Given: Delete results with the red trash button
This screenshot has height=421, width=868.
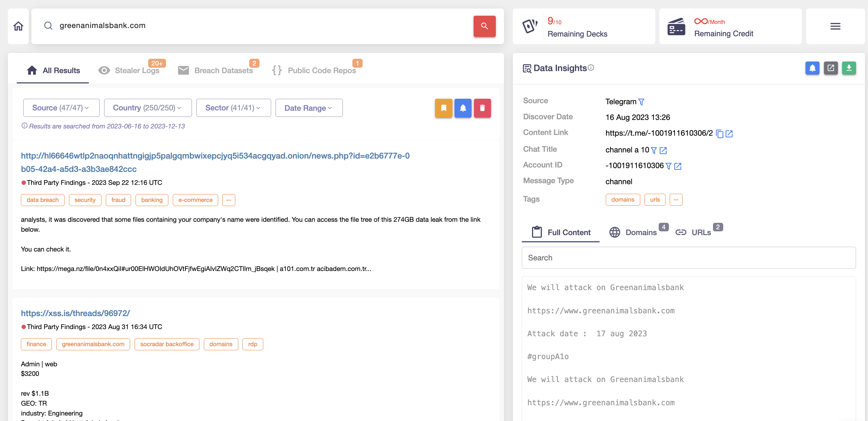Looking at the screenshot, I should (x=482, y=108).
